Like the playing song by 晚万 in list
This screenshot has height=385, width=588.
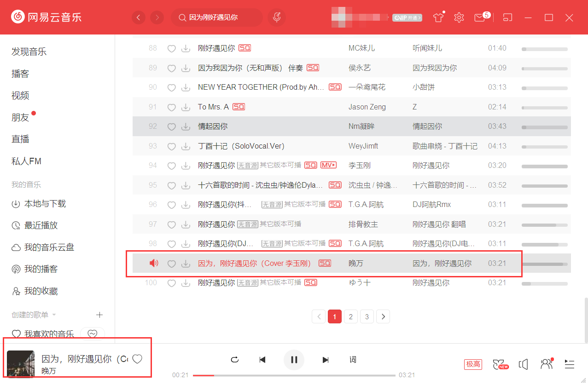pos(171,264)
